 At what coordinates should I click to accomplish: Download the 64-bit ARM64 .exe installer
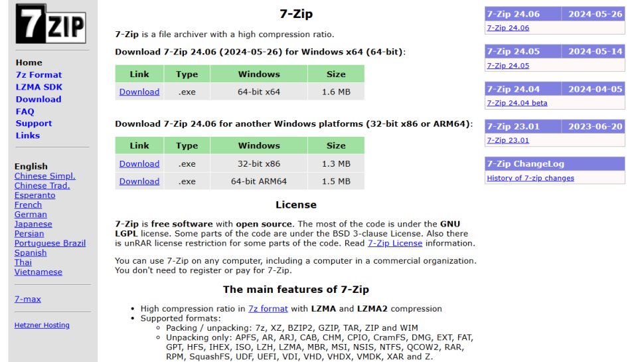point(139,181)
